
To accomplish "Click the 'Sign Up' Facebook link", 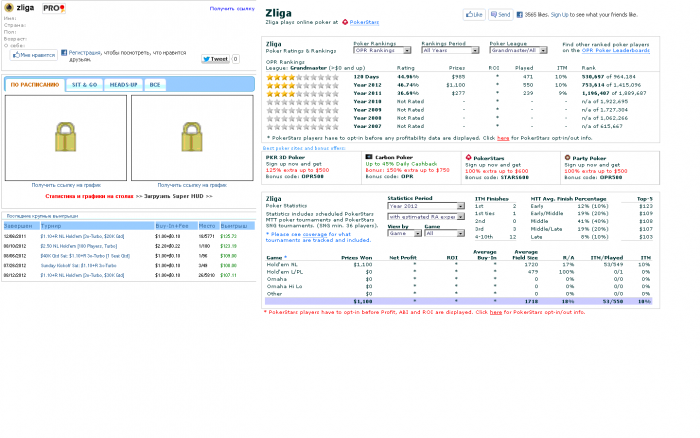I will pyautogui.click(x=559, y=15).
